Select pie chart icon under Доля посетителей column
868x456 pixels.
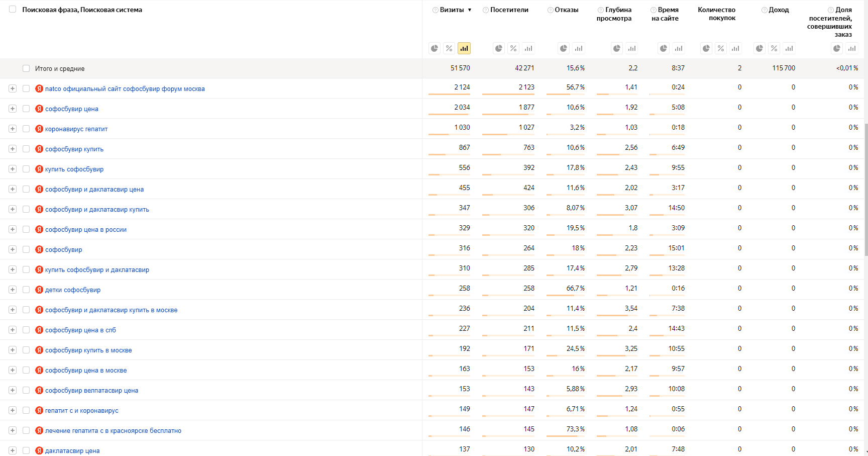(x=837, y=48)
